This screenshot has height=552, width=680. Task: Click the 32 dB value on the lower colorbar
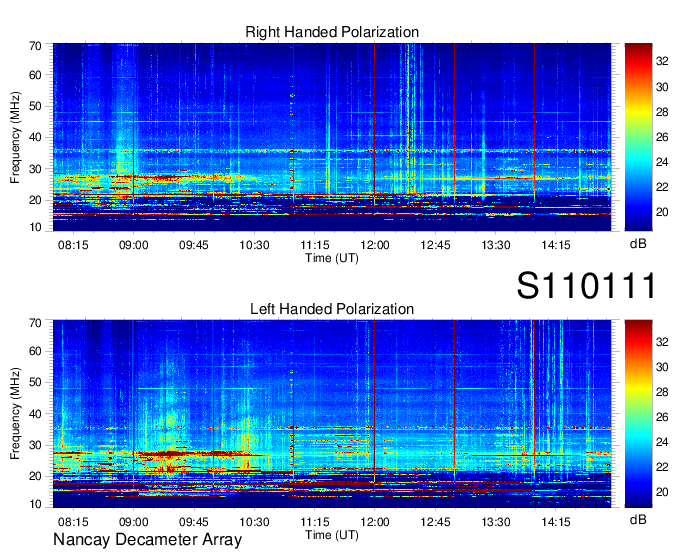click(662, 342)
